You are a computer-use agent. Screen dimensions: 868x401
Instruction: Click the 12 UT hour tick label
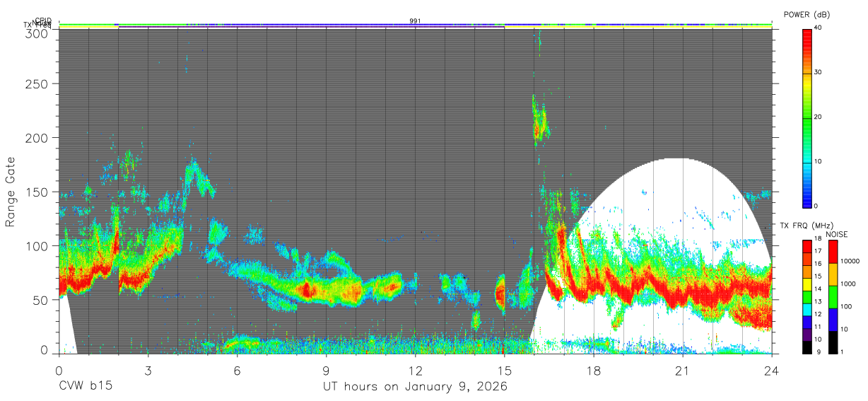415,371
